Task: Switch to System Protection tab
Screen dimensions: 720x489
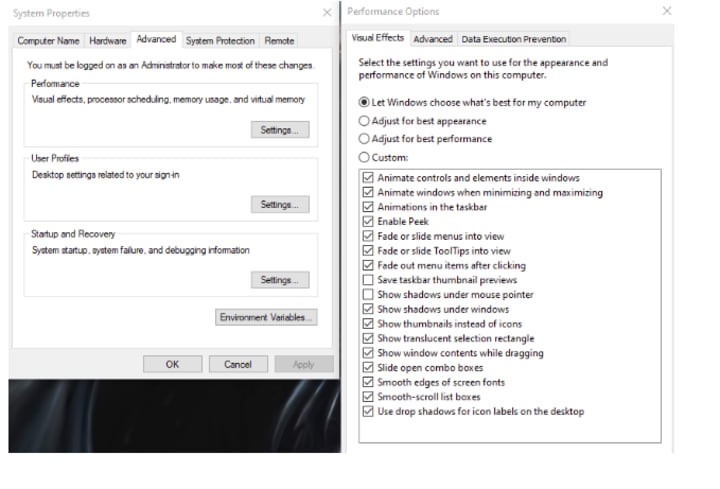Action: coord(220,41)
